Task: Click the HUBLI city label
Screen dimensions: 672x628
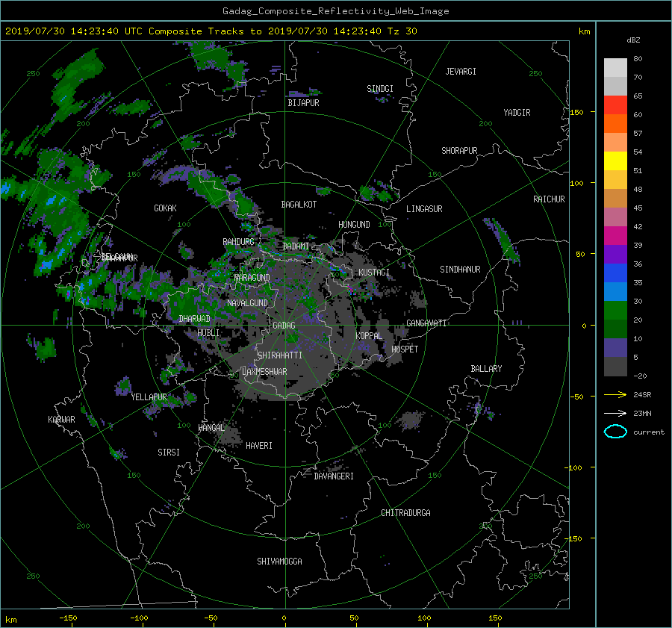Action: point(208,333)
